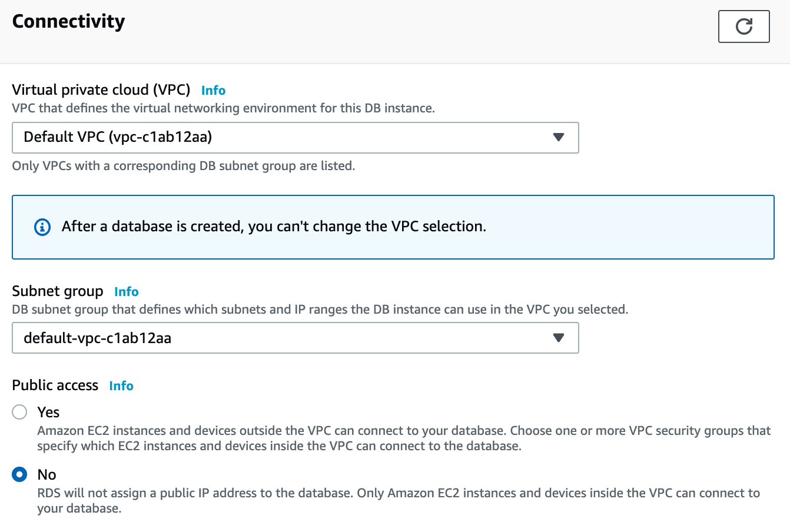
Task: Click the Connectivity section heading
Action: 68,21
